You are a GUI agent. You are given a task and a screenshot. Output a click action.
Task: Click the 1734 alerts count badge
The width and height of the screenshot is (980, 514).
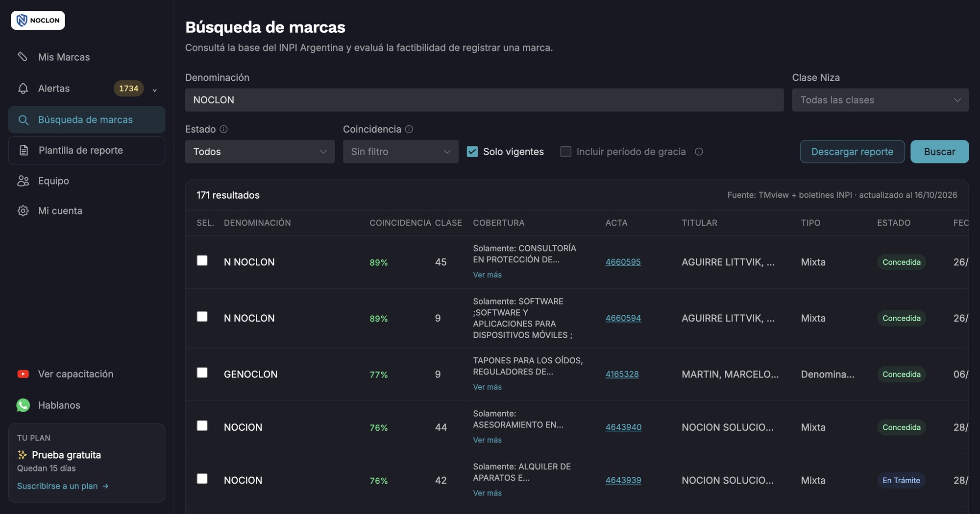click(129, 89)
